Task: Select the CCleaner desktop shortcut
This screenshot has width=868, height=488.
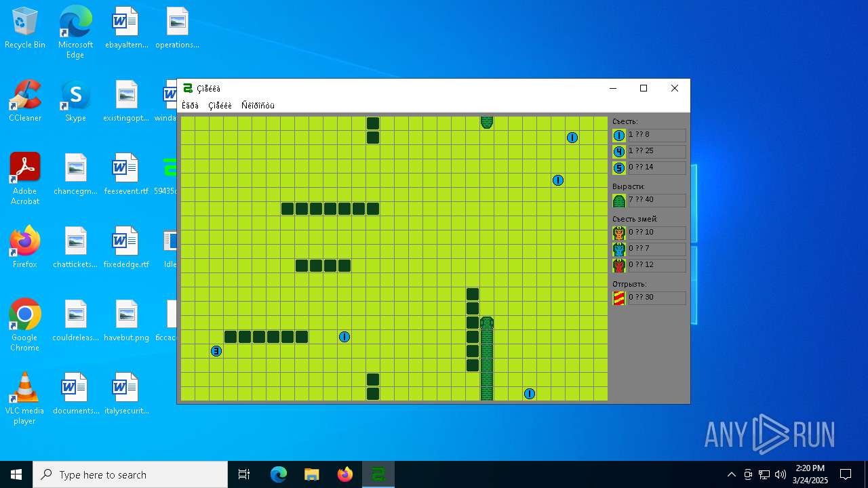Action: 25,101
